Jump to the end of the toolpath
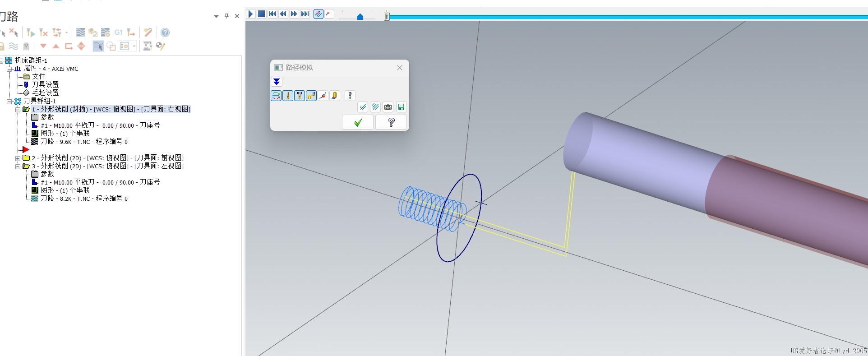This screenshot has height=356, width=868. (x=305, y=14)
